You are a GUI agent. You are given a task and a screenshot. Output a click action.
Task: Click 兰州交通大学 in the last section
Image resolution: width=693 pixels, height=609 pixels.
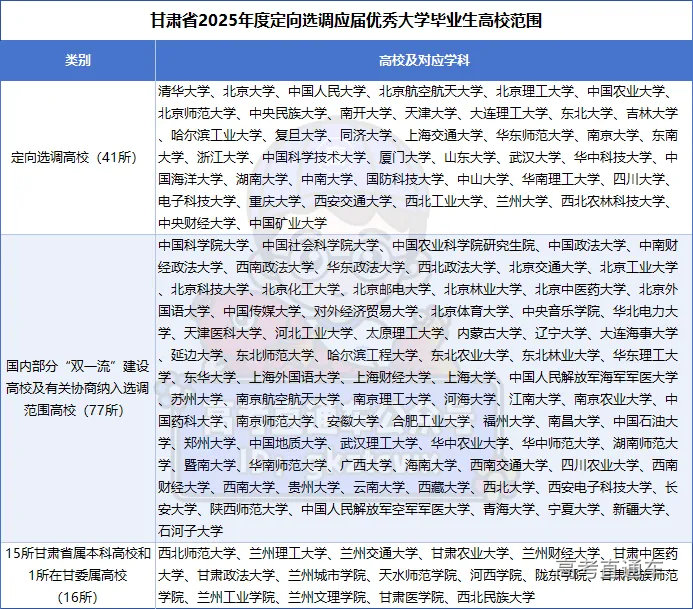click(379, 553)
